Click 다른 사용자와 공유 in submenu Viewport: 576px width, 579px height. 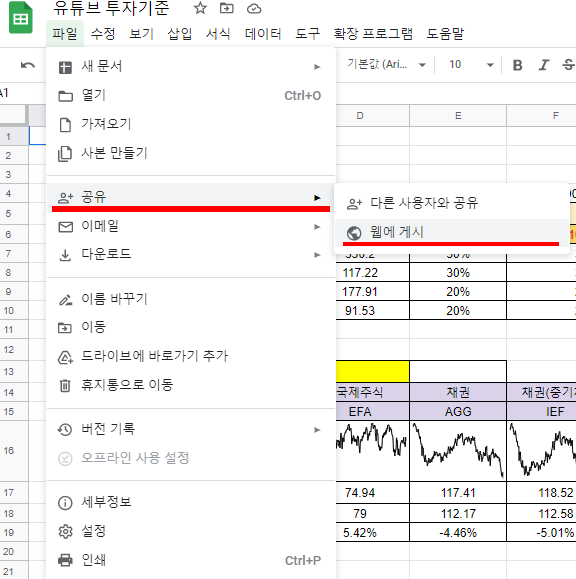point(451,203)
